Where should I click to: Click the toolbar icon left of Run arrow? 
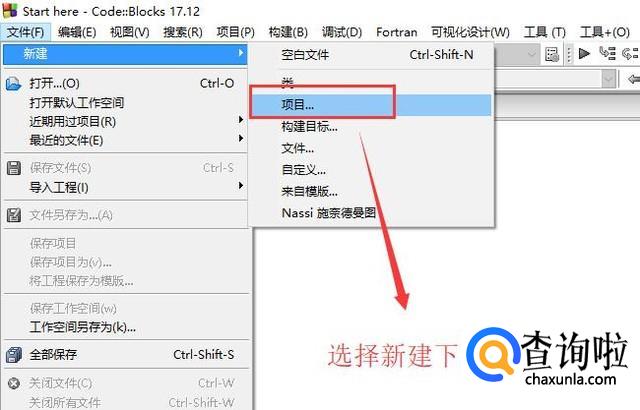[551, 54]
